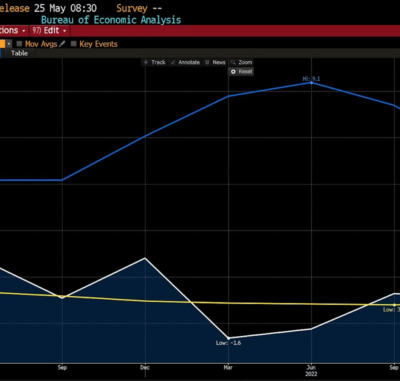The image size is (400, 381).
Task: Click the Jun 2022 axis label
Action: pos(311,370)
